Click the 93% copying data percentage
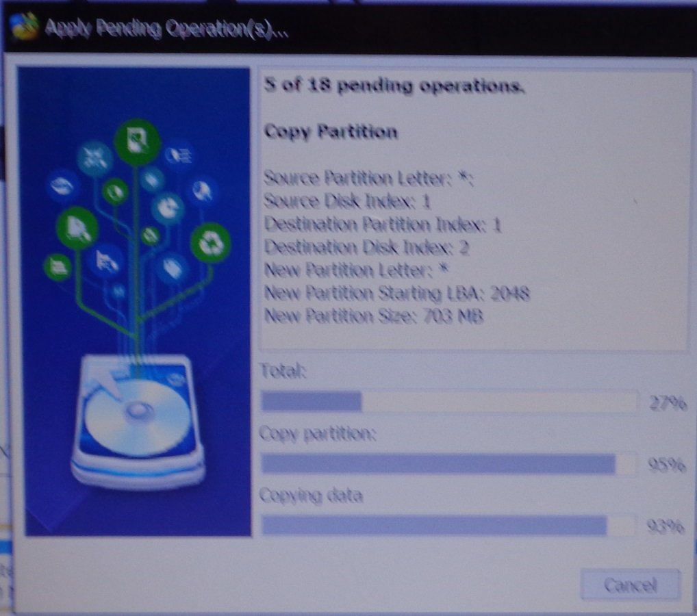 (666, 526)
